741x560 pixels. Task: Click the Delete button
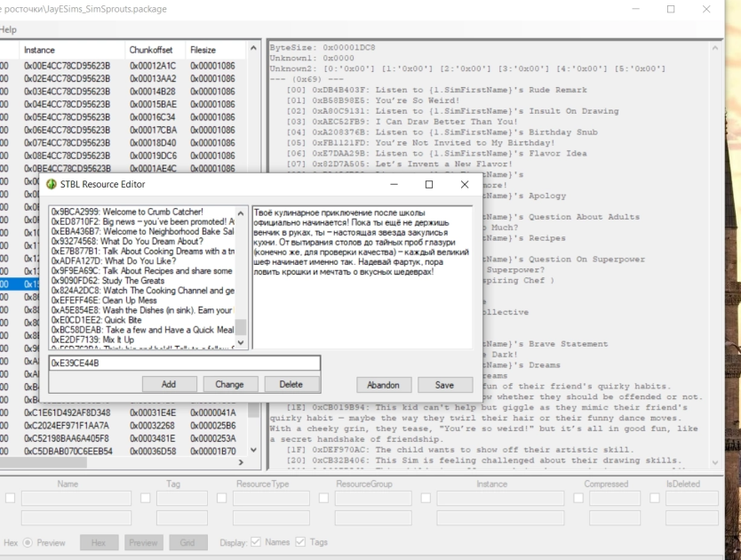tap(291, 385)
